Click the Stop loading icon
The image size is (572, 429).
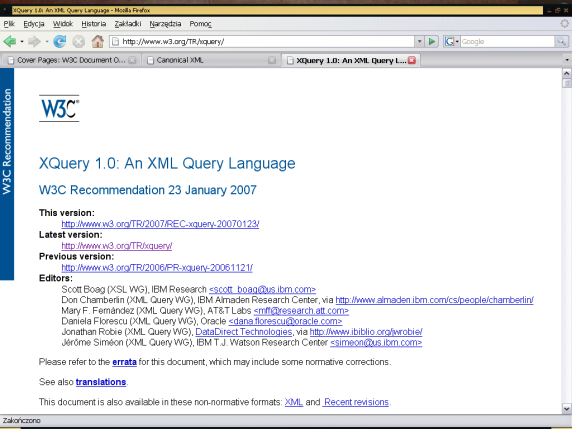[x=78, y=42]
